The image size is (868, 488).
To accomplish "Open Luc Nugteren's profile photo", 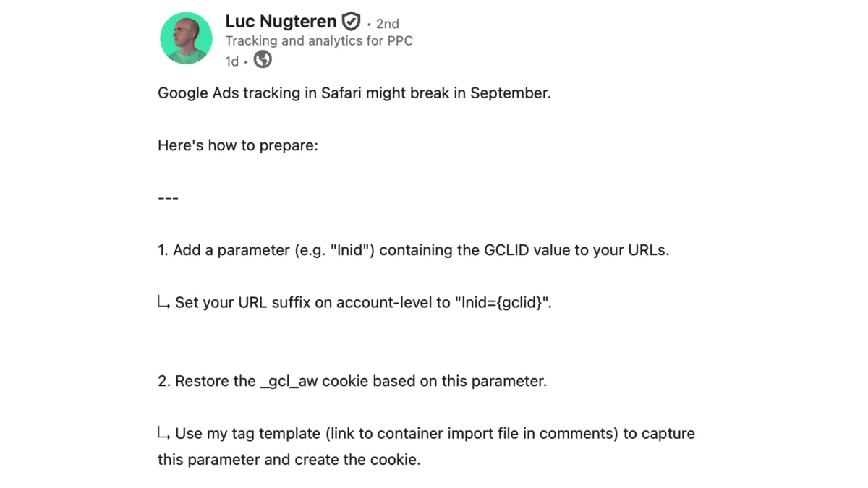I will pos(186,38).
